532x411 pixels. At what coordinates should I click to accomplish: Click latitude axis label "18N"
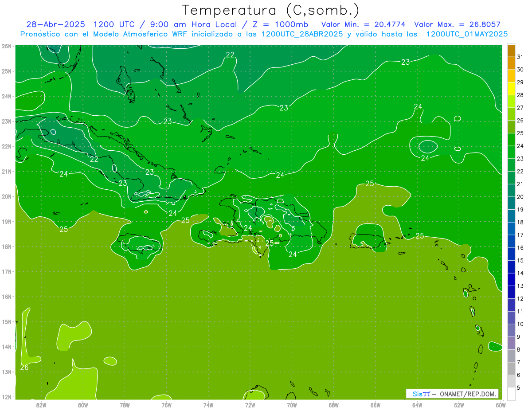pos(6,247)
